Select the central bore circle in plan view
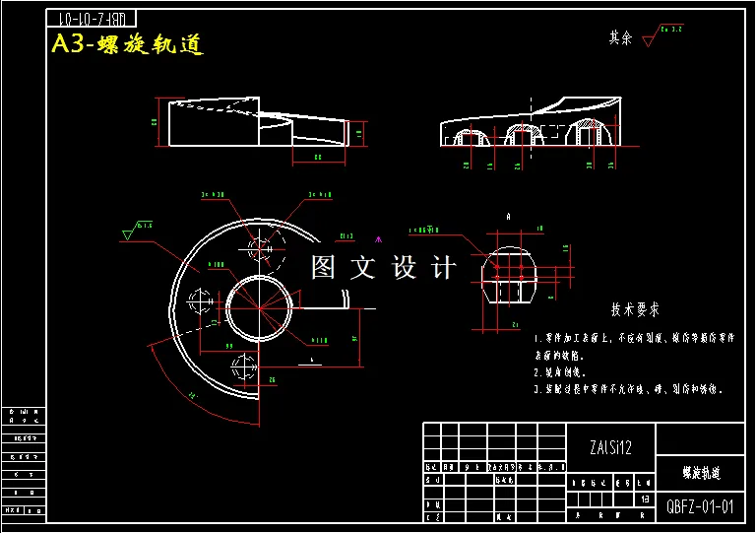This screenshot has width=756, height=533. click(260, 308)
